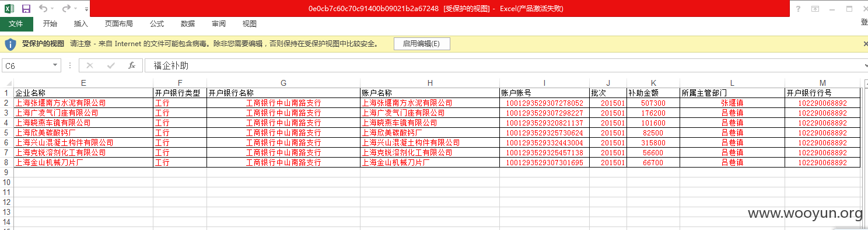Image resolution: width=868 pixels, height=230 pixels.
Task: Open the 文件 tab
Action: tap(16, 24)
